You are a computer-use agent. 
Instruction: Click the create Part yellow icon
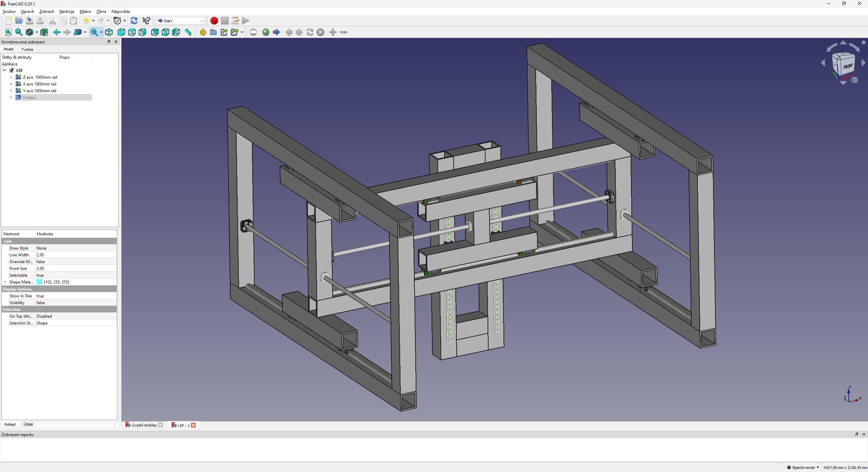click(203, 32)
